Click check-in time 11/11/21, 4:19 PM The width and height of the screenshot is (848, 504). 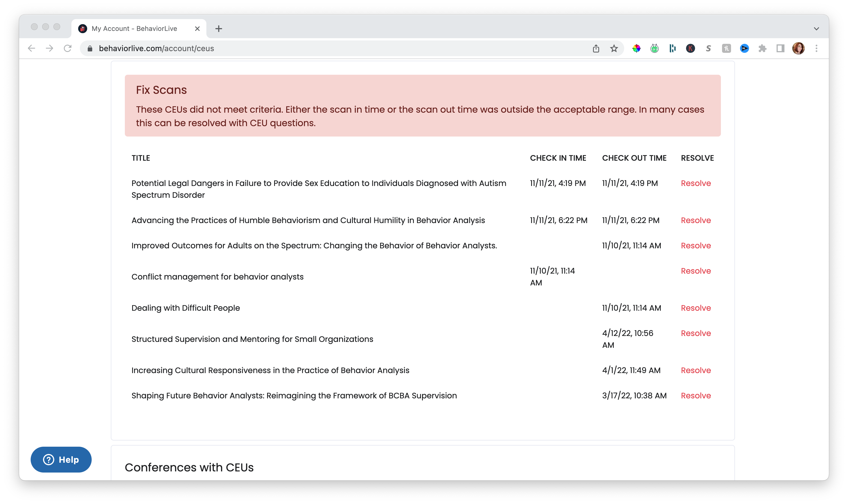[558, 183]
